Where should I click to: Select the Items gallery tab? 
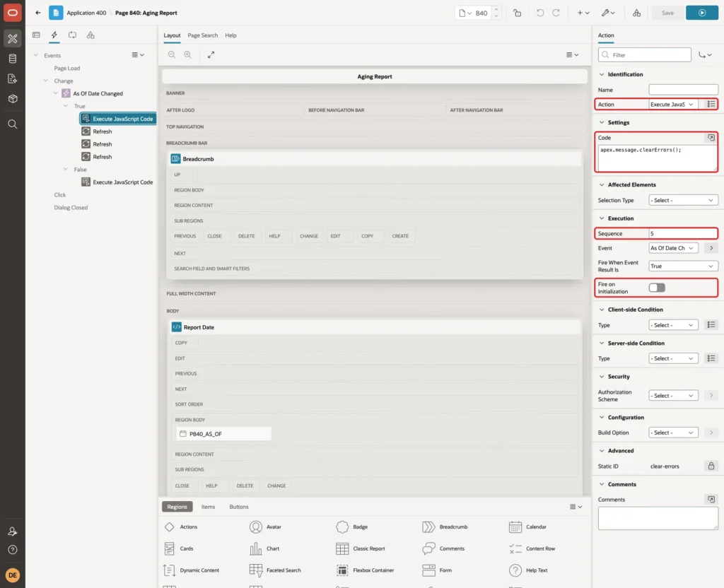pos(209,507)
